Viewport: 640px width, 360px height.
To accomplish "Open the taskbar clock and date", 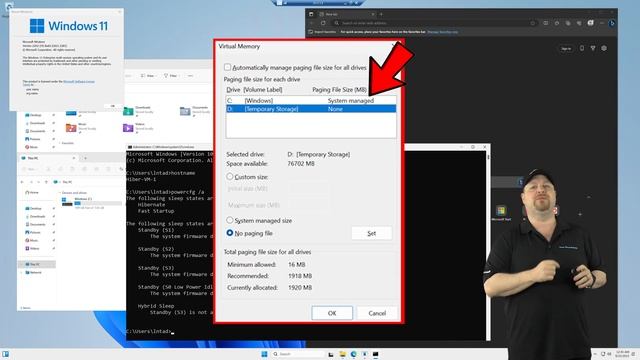I will (x=623, y=354).
